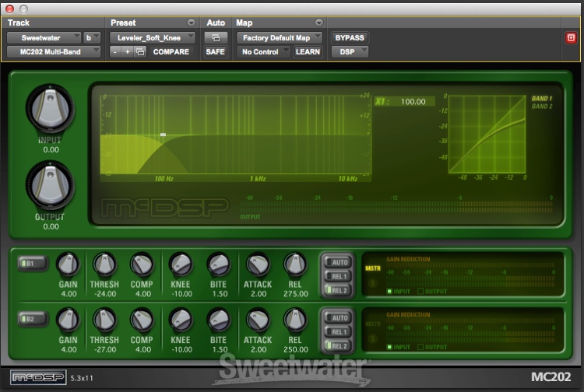Click the X1 crossover value field
The height and width of the screenshot is (392, 584).
pos(413,102)
